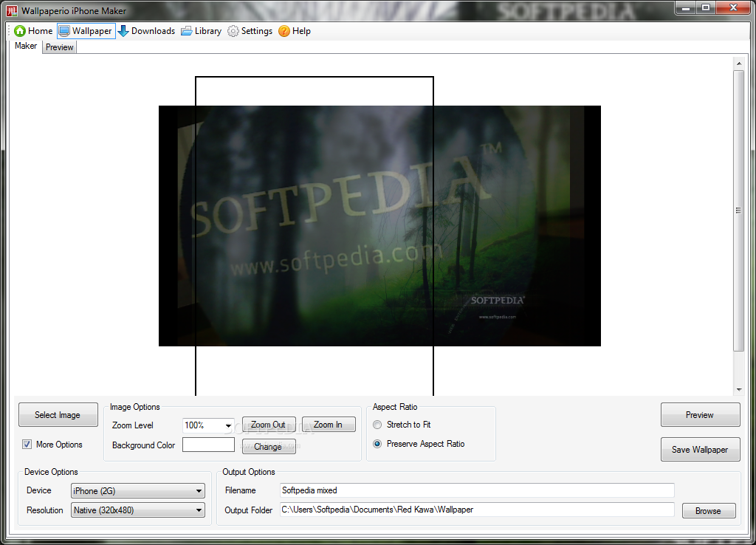The width and height of the screenshot is (756, 545).
Task: Open the Device dropdown showing iPhone (2G)
Action: 138,491
